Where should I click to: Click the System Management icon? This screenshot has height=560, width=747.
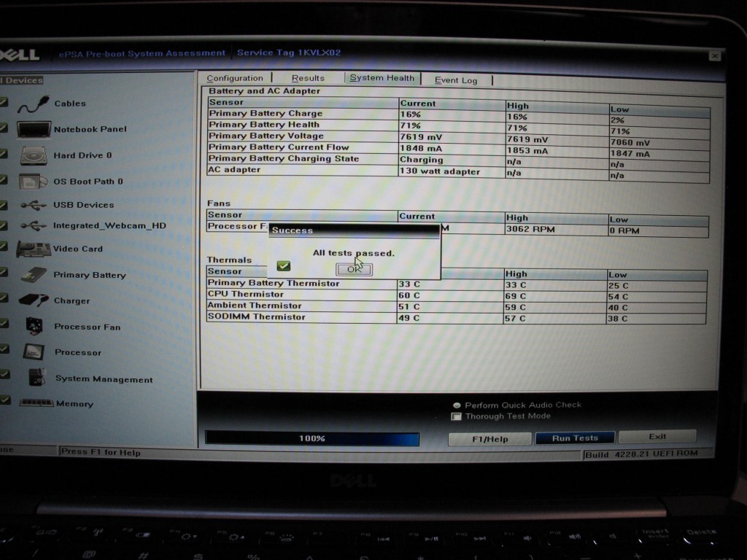coord(36,378)
